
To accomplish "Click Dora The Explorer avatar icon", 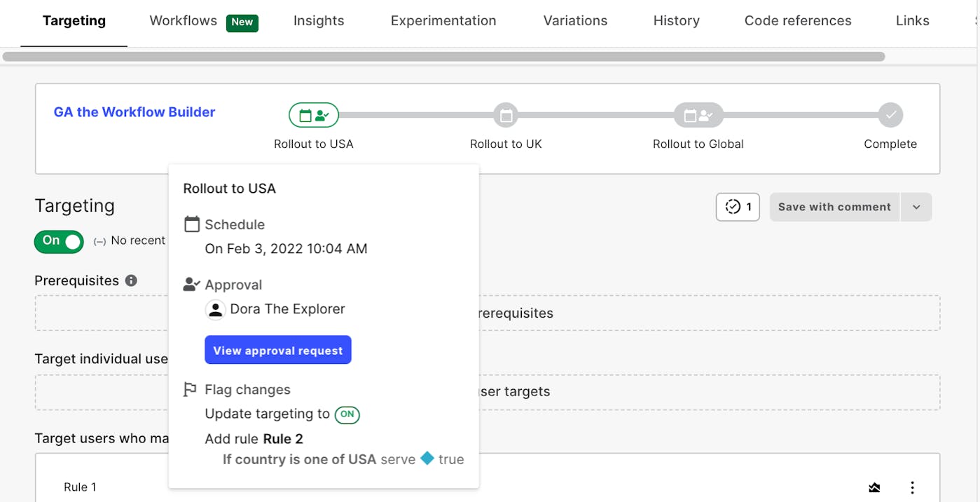I will 215,309.
